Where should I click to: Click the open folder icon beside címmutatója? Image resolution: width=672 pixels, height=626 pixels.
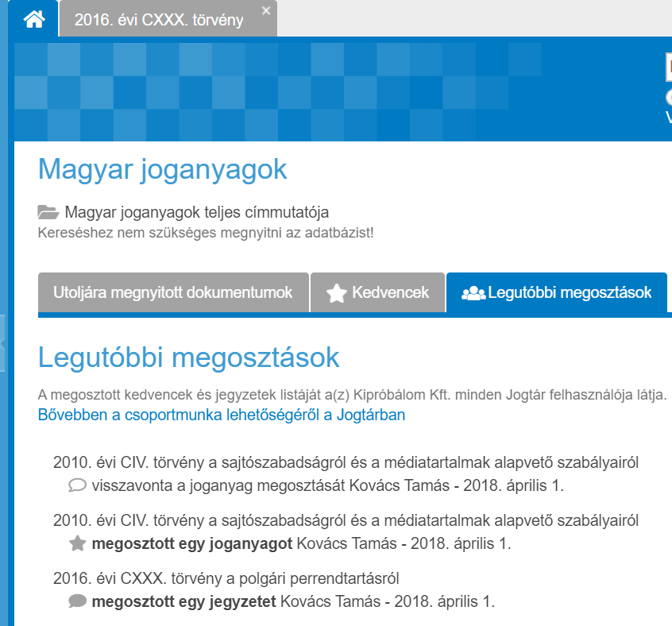[48, 212]
